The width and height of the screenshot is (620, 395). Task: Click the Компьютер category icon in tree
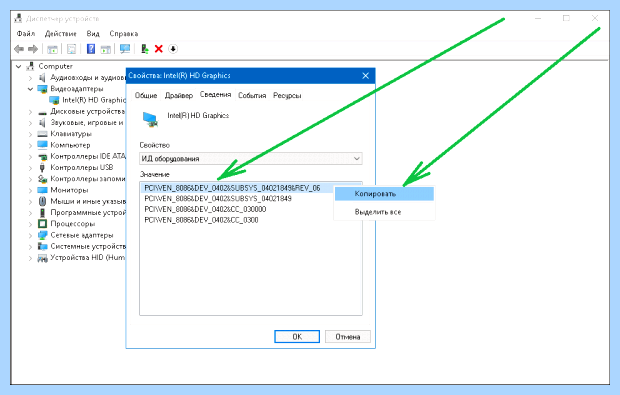click(x=42, y=145)
